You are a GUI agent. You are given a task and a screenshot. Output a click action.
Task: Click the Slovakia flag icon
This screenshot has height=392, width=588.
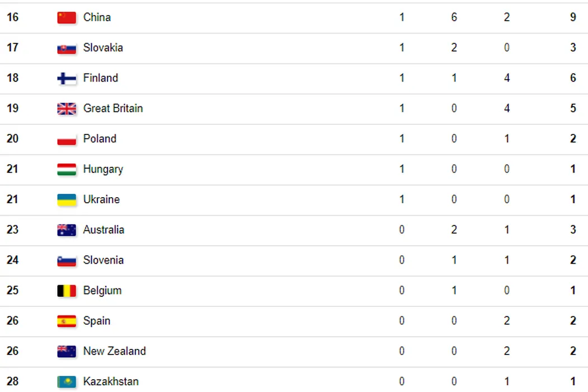(67, 48)
